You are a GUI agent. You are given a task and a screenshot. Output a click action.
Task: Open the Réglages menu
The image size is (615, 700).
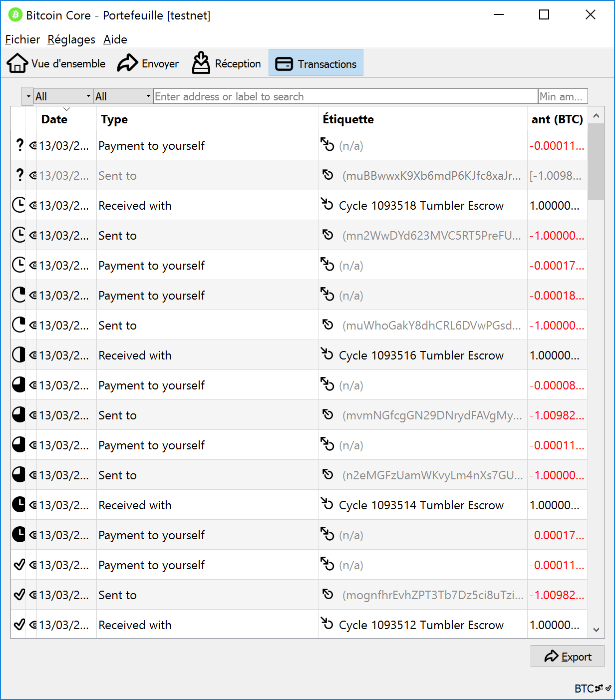coord(71,39)
